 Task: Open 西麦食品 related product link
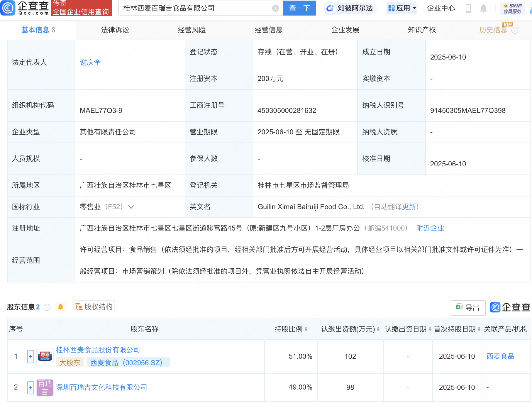[500, 356]
